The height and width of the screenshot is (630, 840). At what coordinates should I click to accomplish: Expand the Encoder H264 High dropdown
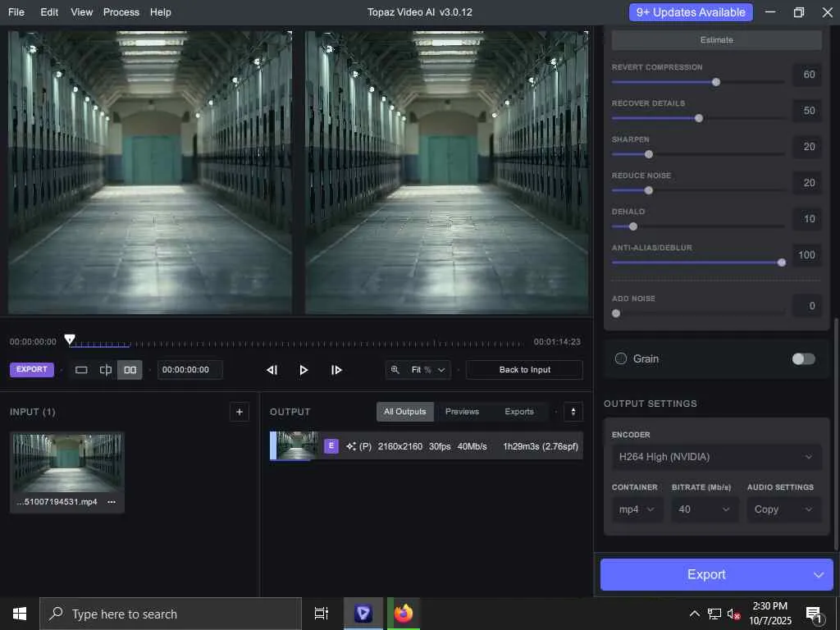tap(716, 457)
